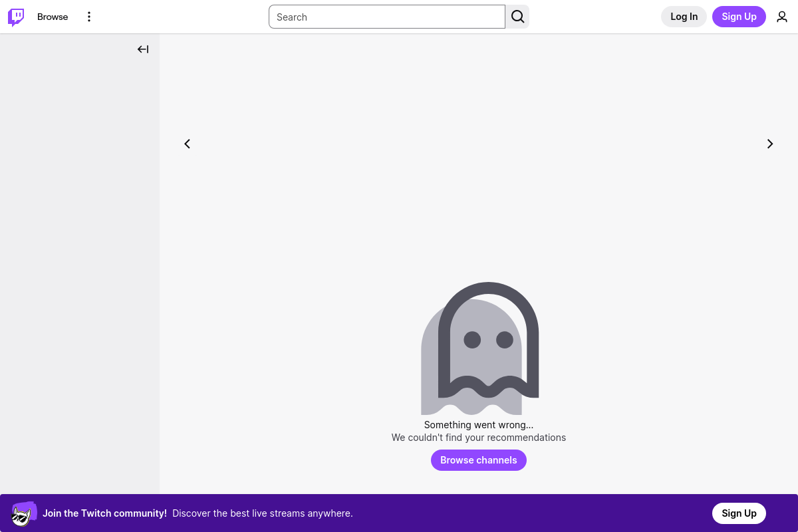This screenshot has width=798, height=532.
Task: Open the Browse navigation item
Action: [x=53, y=17]
